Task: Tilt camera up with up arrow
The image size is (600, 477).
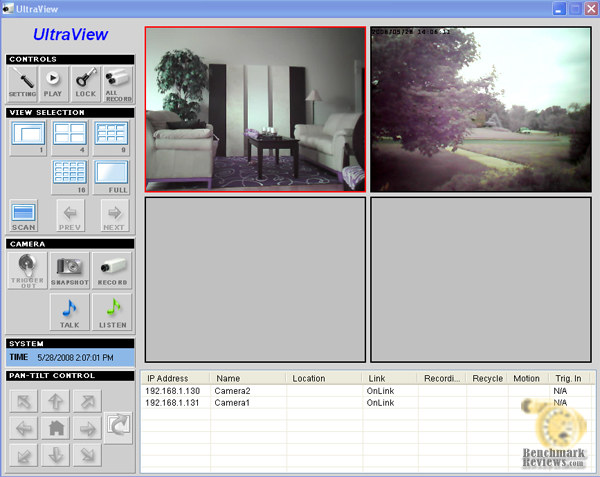Action: point(58,401)
